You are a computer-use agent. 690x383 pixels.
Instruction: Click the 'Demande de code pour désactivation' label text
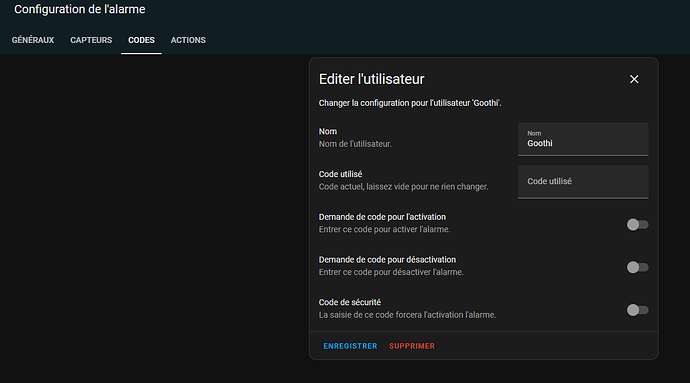click(x=387, y=260)
